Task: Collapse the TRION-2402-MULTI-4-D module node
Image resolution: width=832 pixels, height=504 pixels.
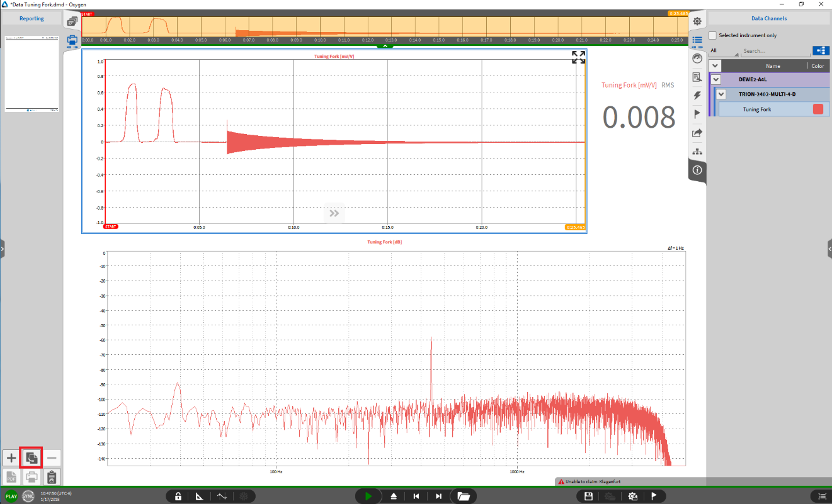Action: (722, 94)
